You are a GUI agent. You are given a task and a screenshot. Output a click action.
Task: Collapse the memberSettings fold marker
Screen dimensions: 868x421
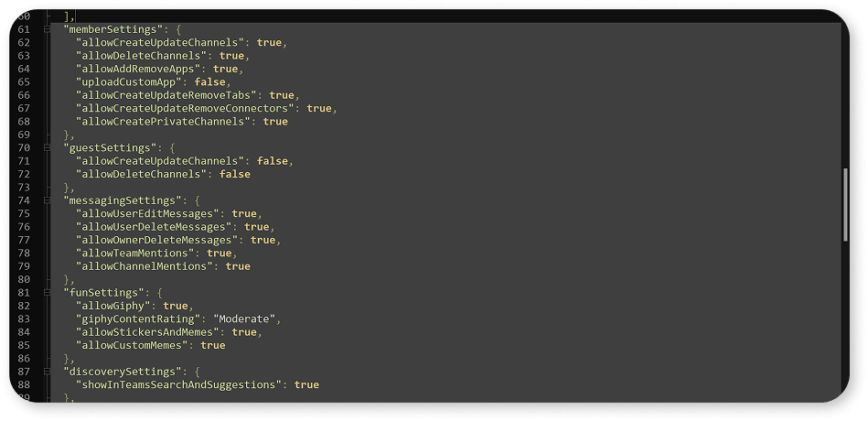click(x=48, y=29)
